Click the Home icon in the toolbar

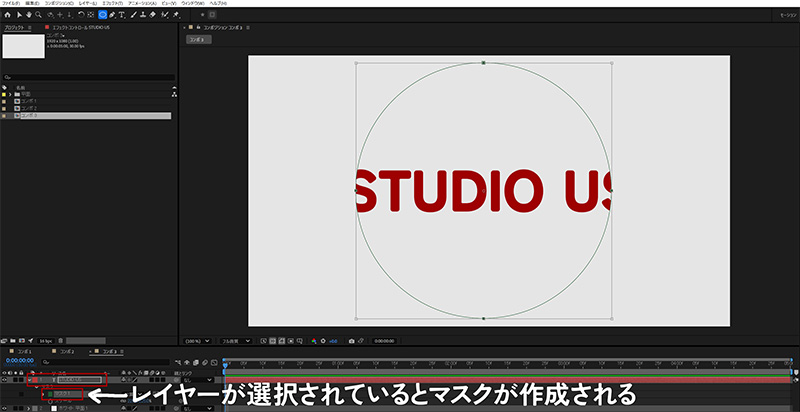[7, 15]
